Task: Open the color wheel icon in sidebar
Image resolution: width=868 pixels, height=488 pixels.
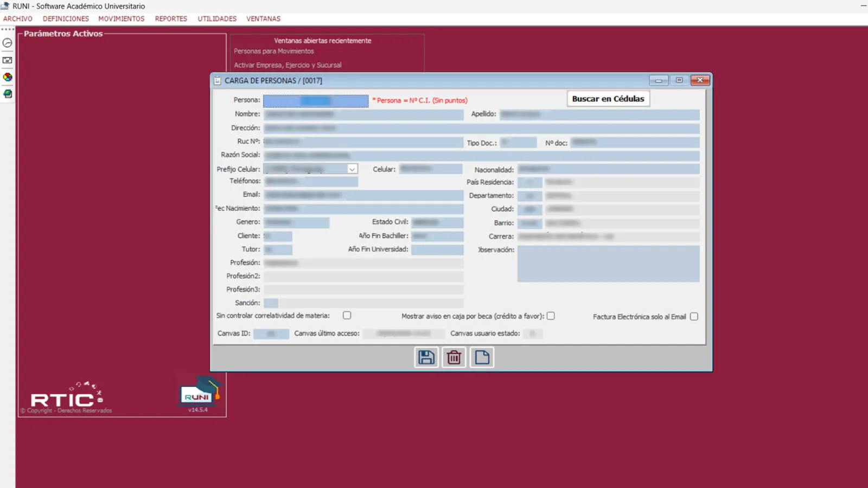Action: pyautogui.click(x=8, y=77)
